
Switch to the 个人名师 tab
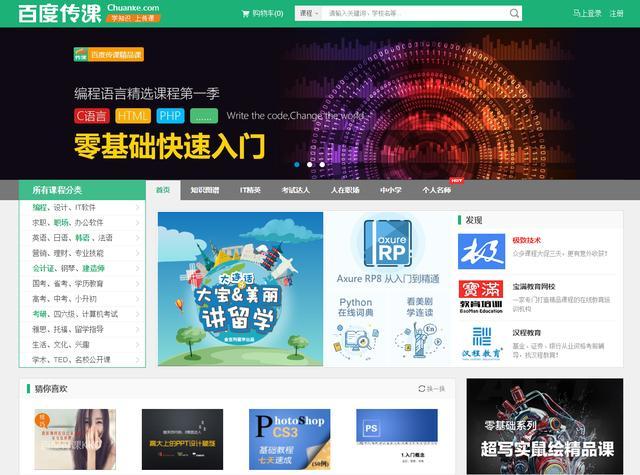[437, 190]
